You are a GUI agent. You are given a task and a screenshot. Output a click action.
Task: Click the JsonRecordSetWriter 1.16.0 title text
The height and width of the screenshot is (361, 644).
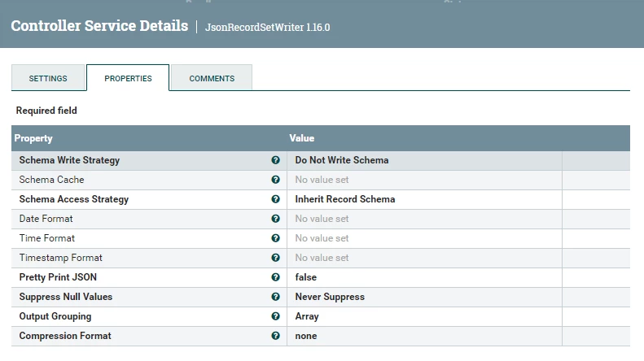coord(267,27)
